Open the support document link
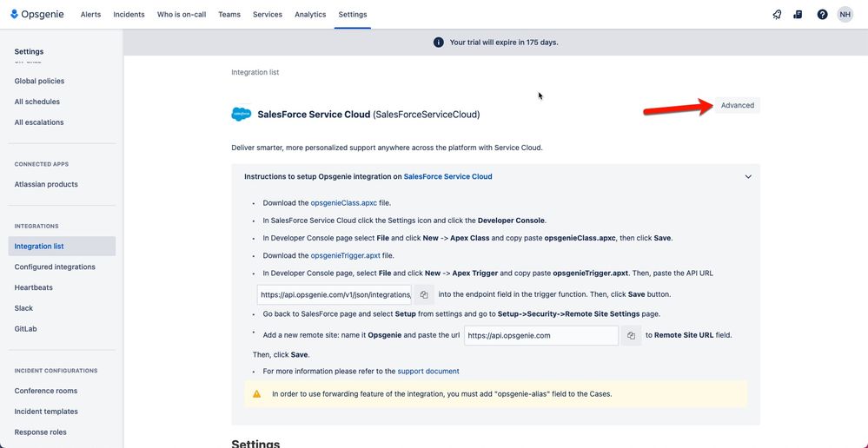The image size is (868, 448). click(x=428, y=371)
